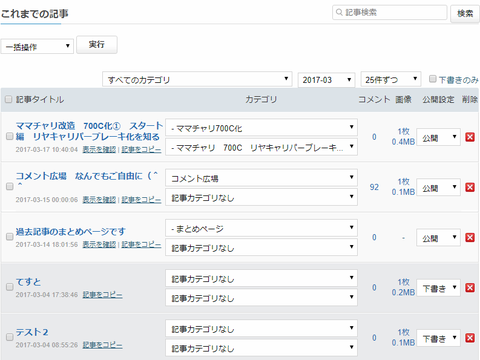The height and width of the screenshot is (360, 480).
Task: Delete the 過去記事のまとめページです article
Action: point(470,237)
